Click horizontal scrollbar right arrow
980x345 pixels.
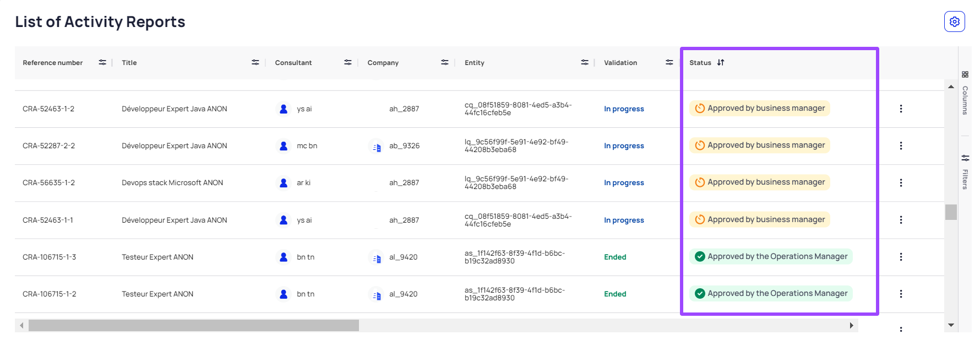(852, 326)
